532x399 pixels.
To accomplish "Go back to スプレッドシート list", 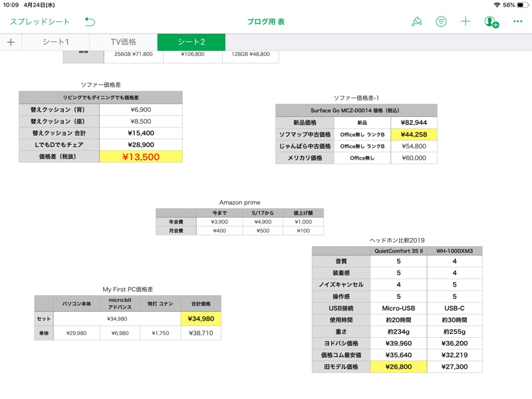I will [x=40, y=22].
